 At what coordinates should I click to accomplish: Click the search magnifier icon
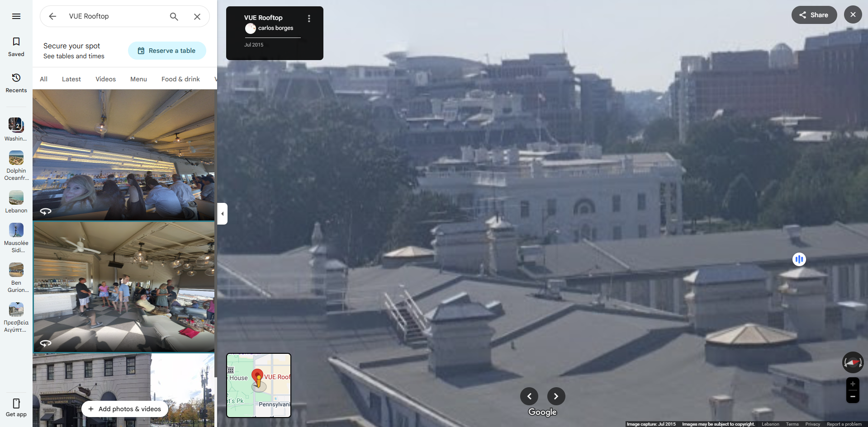tap(174, 16)
